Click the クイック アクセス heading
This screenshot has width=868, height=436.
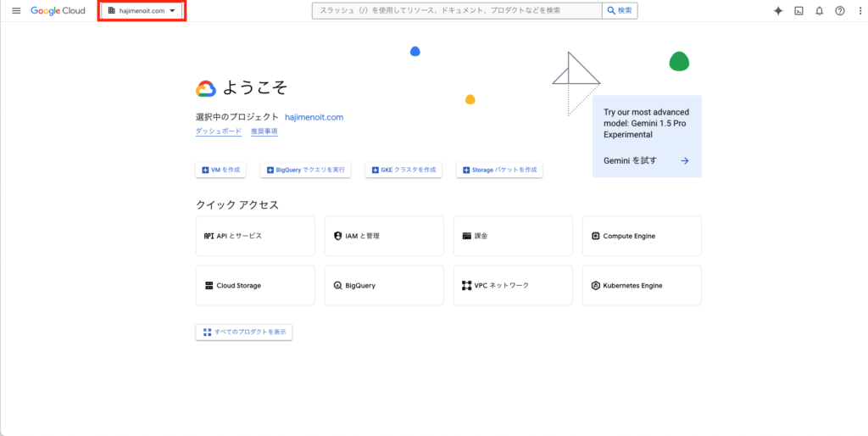237,204
